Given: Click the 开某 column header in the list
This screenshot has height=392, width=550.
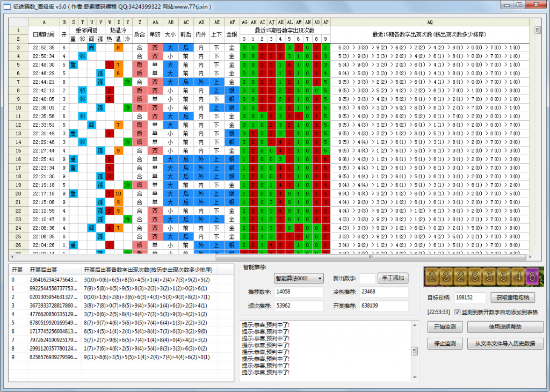Looking at the screenshot, I should [x=18, y=270].
